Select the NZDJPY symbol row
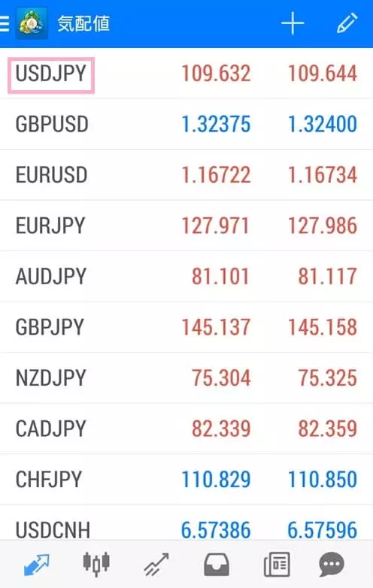This screenshot has height=588, width=373. (x=186, y=378)
